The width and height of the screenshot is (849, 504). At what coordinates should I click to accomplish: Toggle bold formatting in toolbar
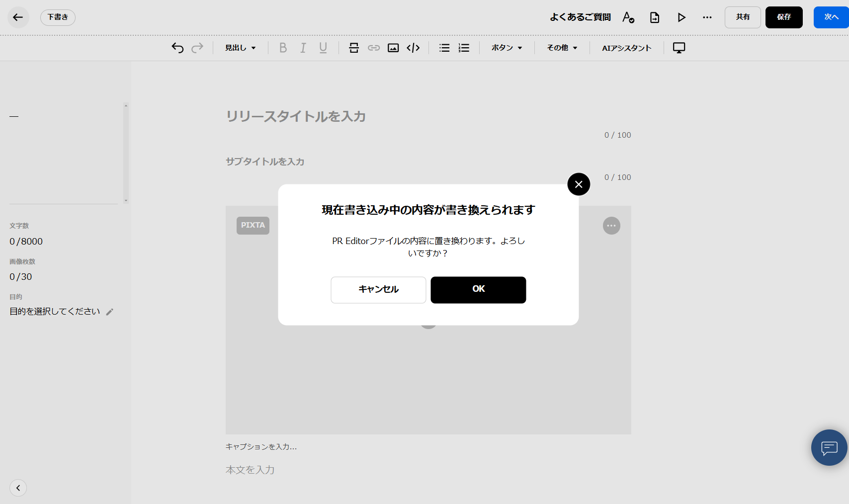click(283, 48)
